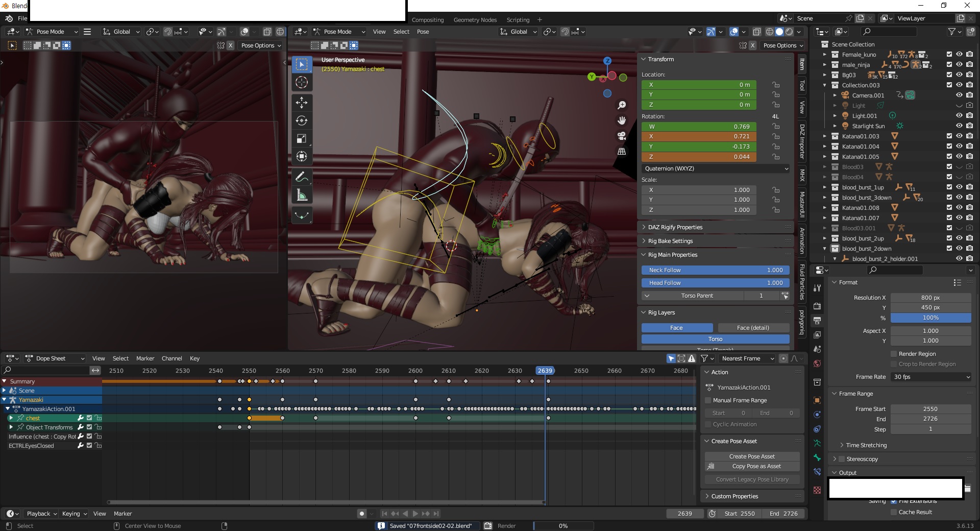This screenshot has height=531, width=980.
Task: Activate the Transform tool
Action: click(x=302, y=156)
